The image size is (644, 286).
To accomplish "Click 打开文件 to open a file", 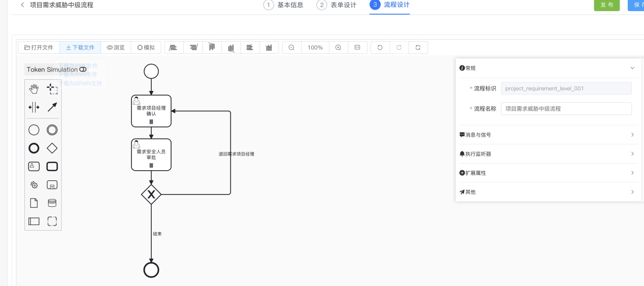I will tap(39, 47).
